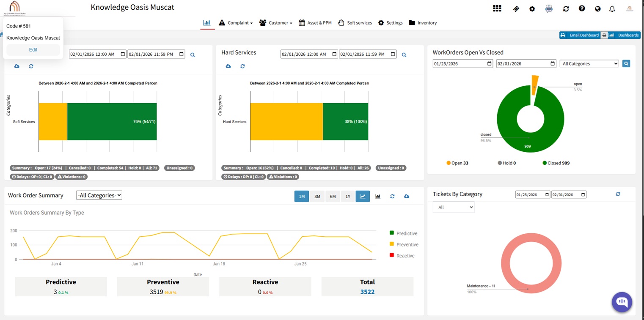Image resolution: width=644 pixels, height=320 pixels.
Task: Expand the All dropdown under Tickets By Category
Action: (453, 207)
